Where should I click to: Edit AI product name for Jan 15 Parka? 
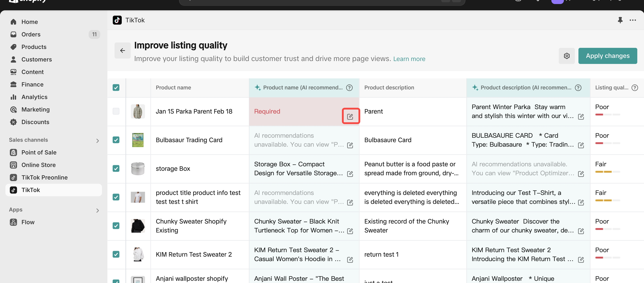(350, 116)
